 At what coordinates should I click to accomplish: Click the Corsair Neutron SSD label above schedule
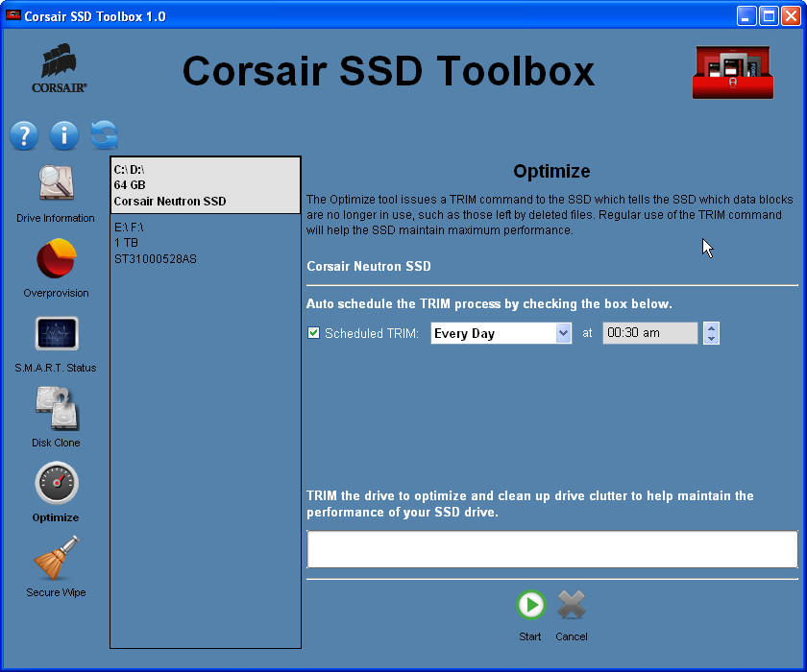pyautogui.click(x=369, y=266)
